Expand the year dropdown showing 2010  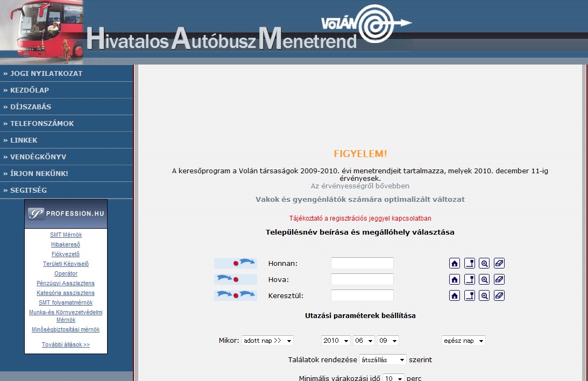click(x=336, y=341)
